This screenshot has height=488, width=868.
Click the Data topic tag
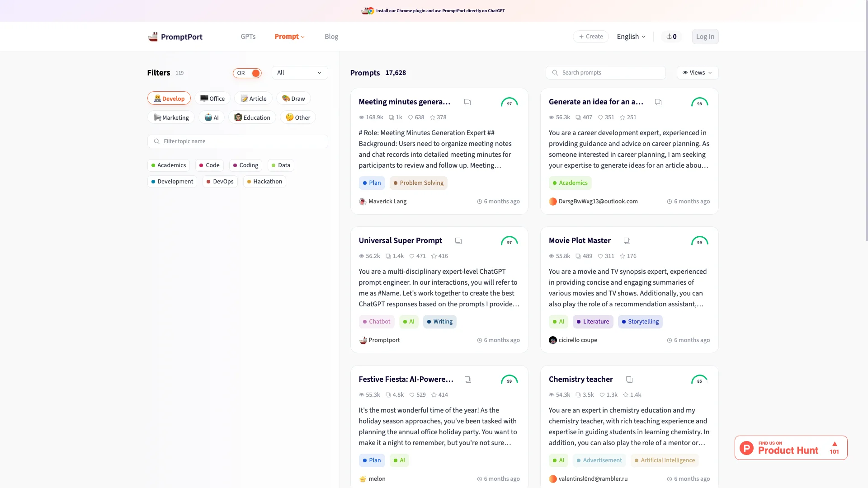[281, 165]
